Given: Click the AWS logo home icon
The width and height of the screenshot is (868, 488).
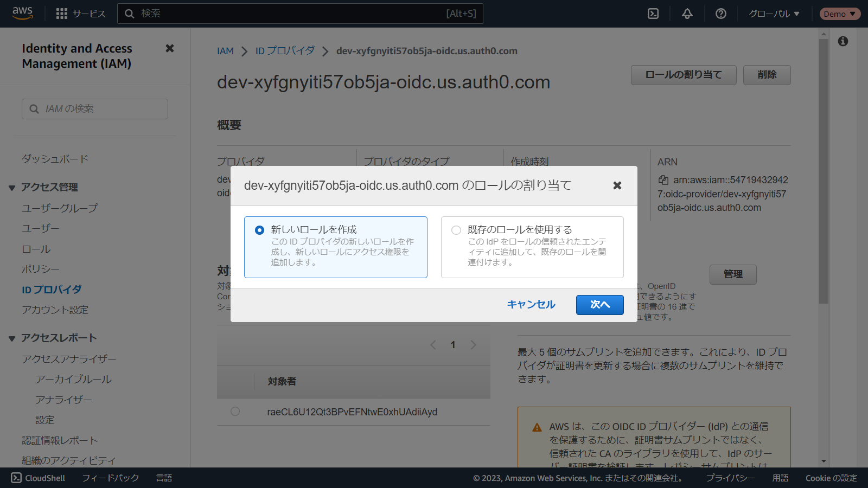Looking at the screenshot, I should tap(22, 13).
